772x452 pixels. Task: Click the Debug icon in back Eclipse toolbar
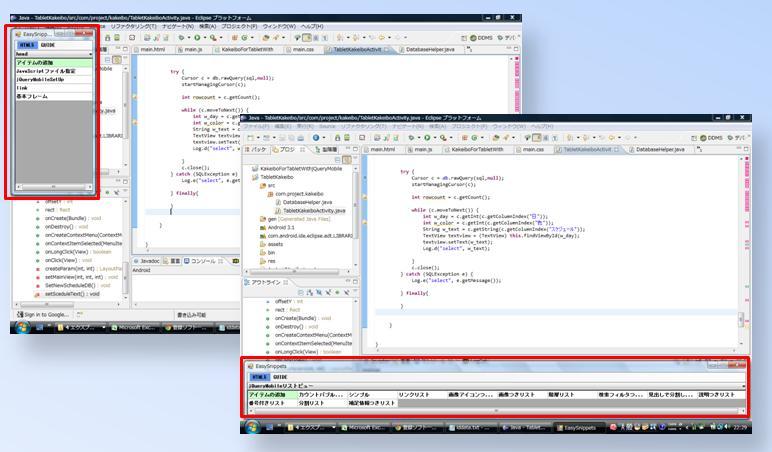pyautogui.click(x=181, y=38)
